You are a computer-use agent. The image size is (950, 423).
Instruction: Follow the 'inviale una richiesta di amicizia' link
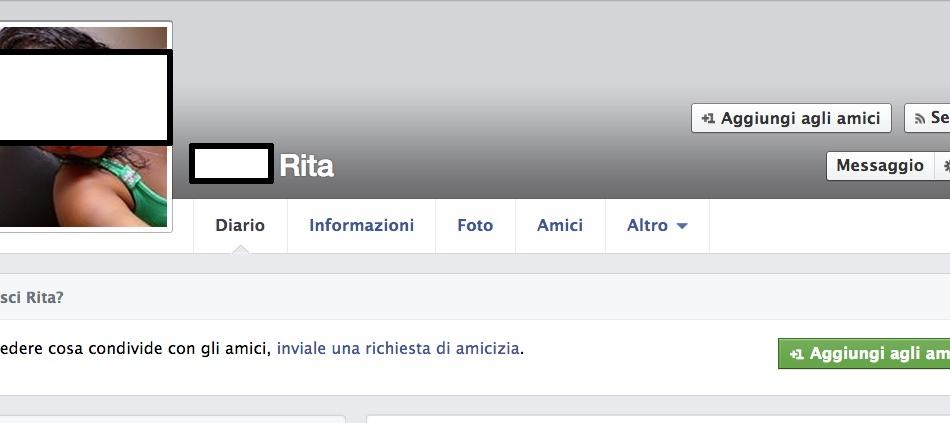397,349
